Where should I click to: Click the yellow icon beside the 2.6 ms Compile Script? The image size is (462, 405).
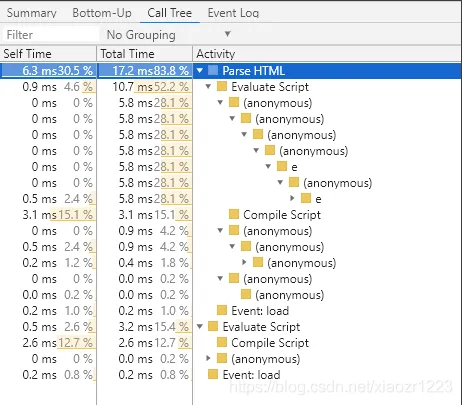pos(222,342)
